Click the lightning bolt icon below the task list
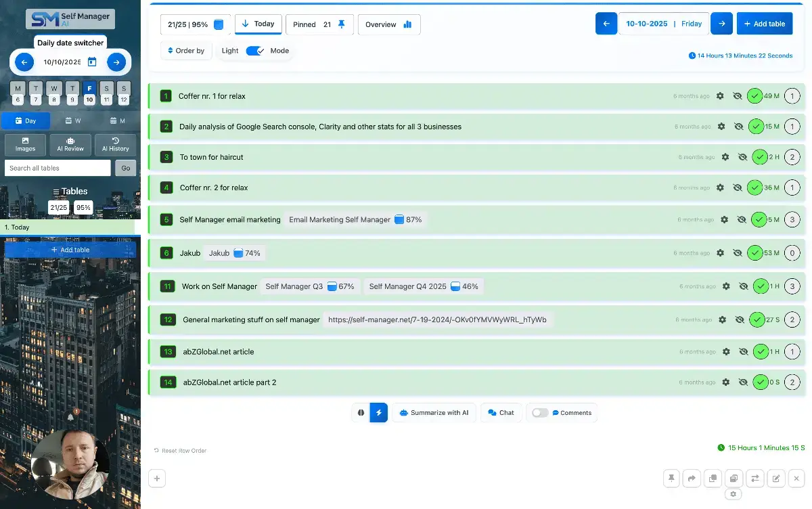This screenshot has width=812, height=509. point(378,412)
